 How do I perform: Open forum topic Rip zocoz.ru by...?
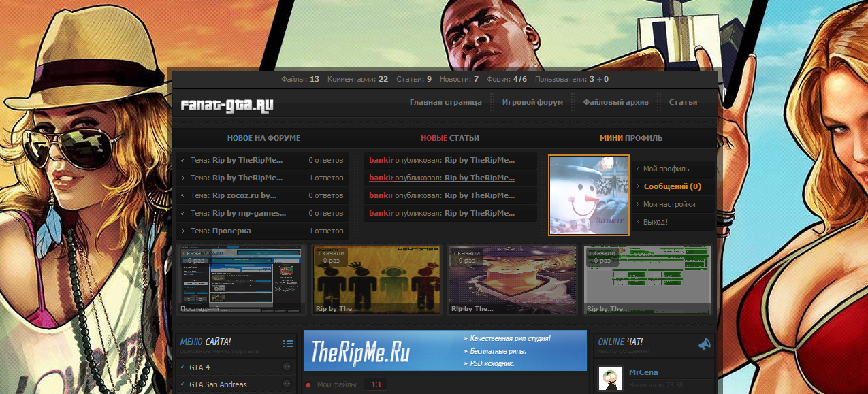click(244, 195)
